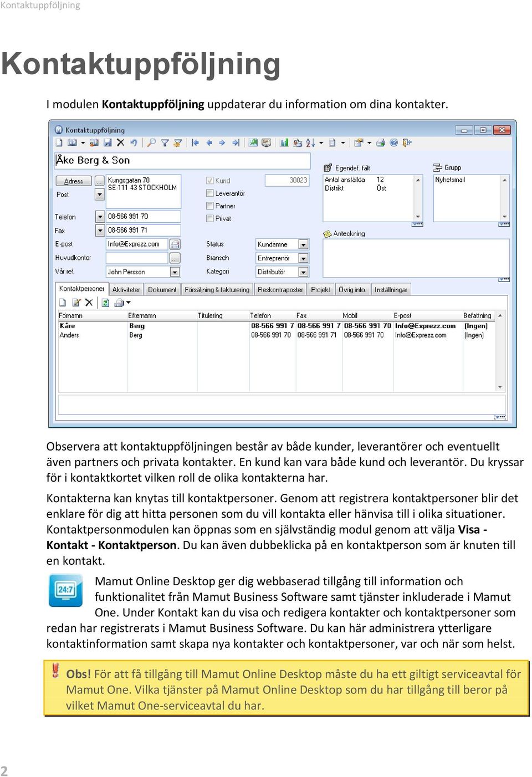Image resolution: width=532 pixels, height=777 pixels.
Task: Open the Status dropdown
Action: point(304,244)
